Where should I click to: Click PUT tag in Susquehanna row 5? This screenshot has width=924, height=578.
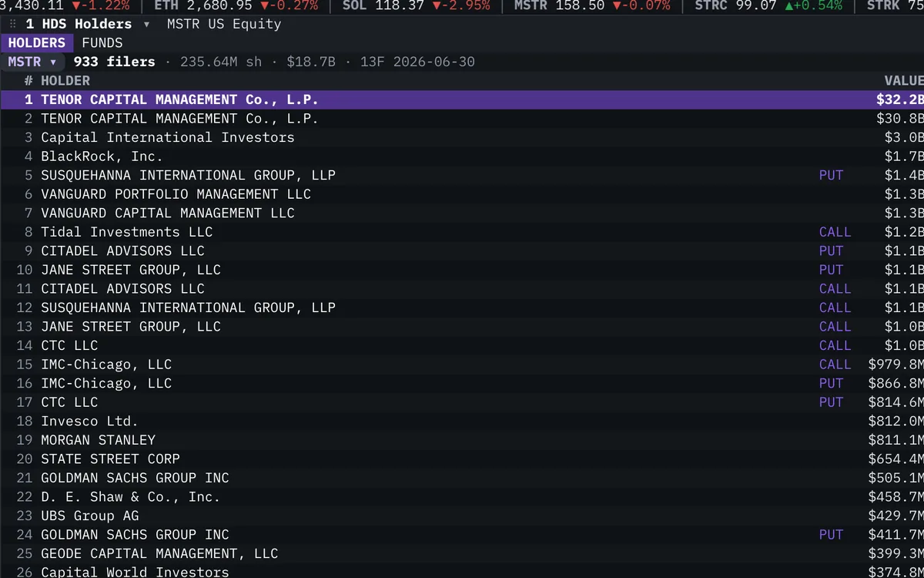[x=831, y=175]
